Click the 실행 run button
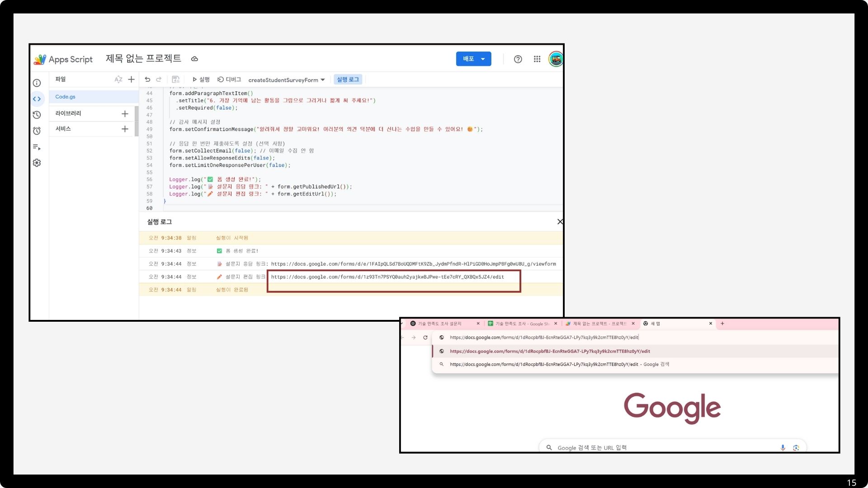Screen dimensions: 868x488 pyautogui.click(x=201, y=80)
